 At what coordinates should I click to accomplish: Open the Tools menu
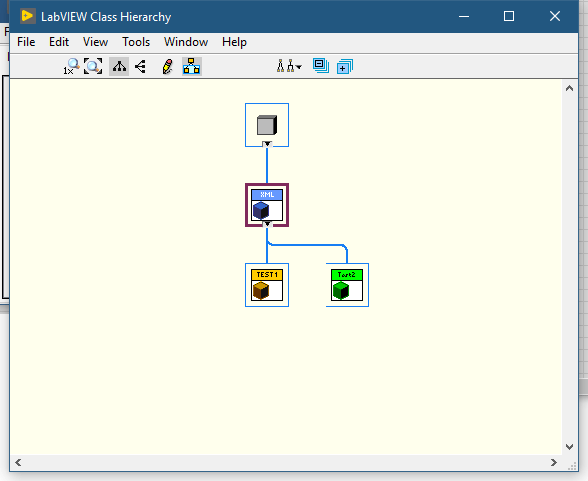(136, 42)
